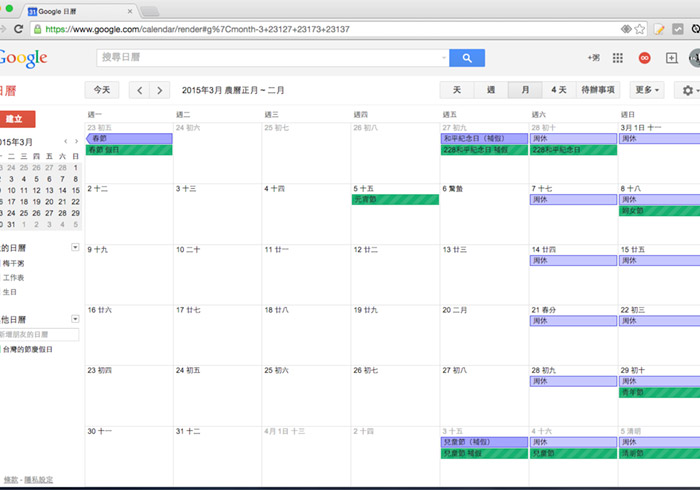Go to next month with right arrow
The width and height of the screenshot is (700, 490).
point(159,90)
